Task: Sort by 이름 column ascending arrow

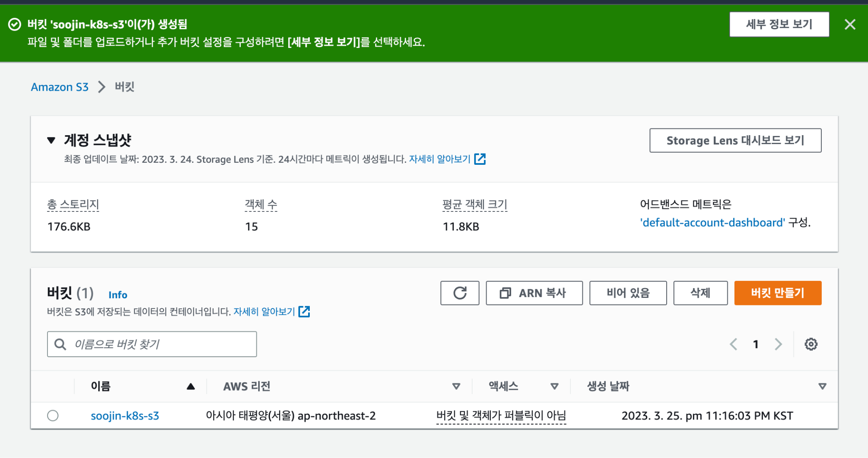Action: click(191, 386)
